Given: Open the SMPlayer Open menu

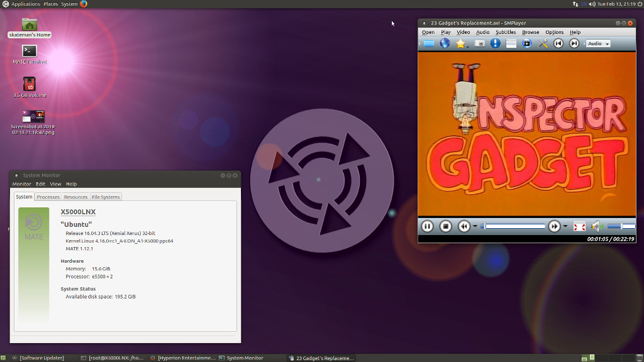Looking at the screenshot, I should 428,32.
